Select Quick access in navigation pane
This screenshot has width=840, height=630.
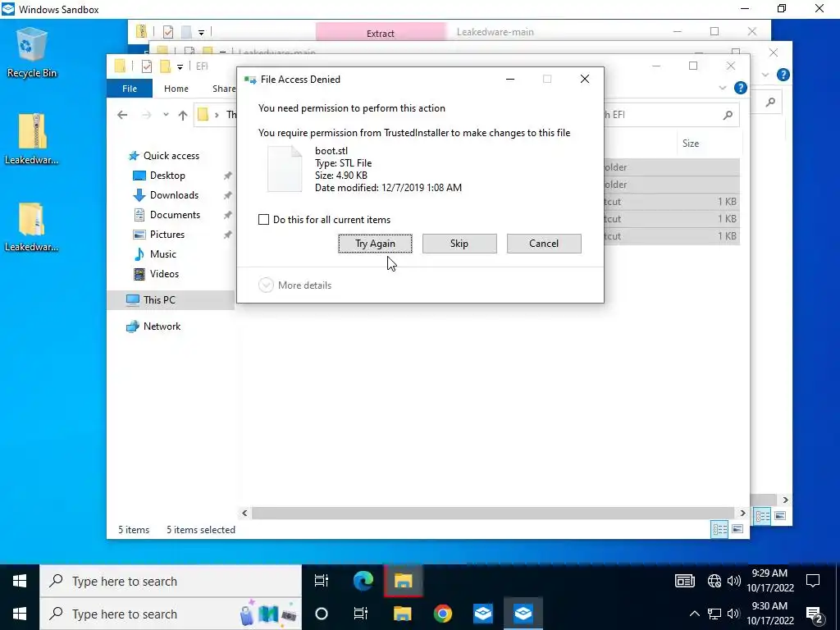[x=171, y=155]
